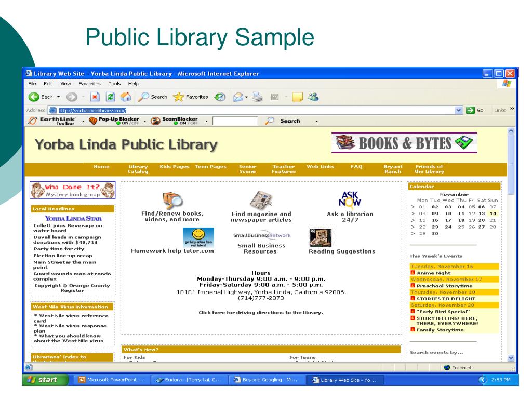
Task: Click the EarthLink toolbar search box
Action: (x=235, y=121)
